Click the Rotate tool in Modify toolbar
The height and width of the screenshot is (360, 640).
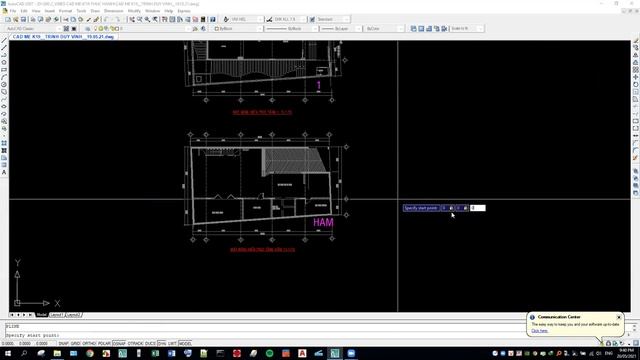click(x=636, y=84)
